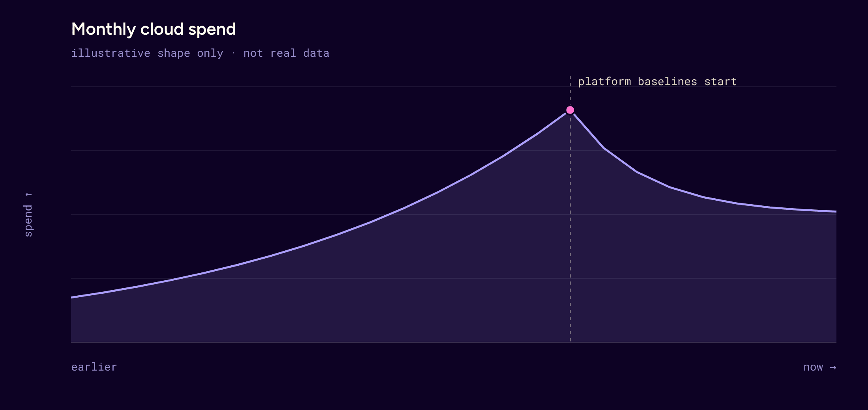Click the 'platform baselines start' annotation

point(657,82)
